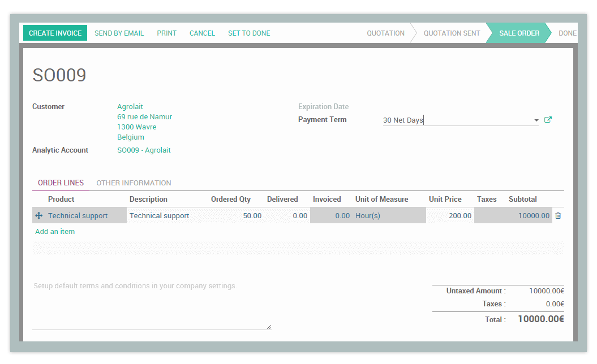The width and height of the screenshot is (597, 364).
Task: Switch status to Quotation Sent
Action: click(452, 33)
